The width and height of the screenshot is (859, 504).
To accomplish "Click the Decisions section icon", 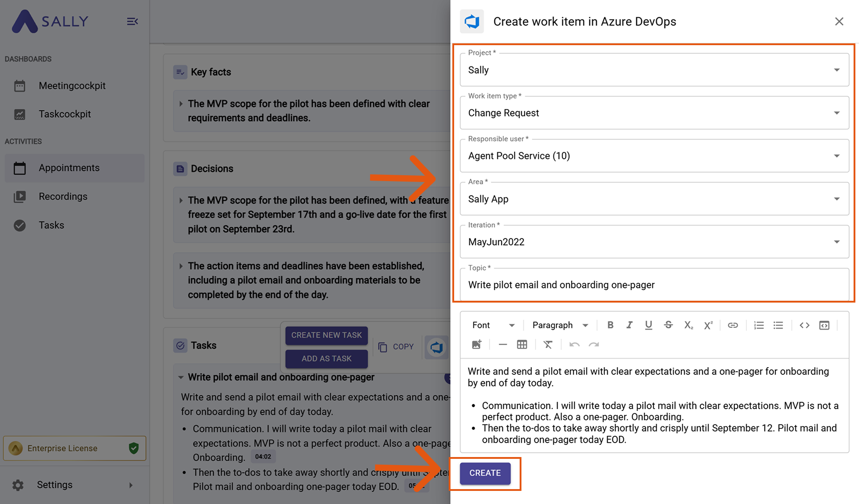I will (x=180, y=169).
